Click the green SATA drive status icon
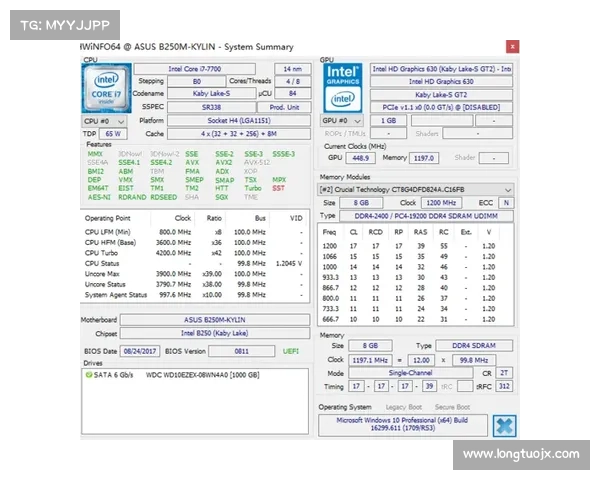 [90, 374]
